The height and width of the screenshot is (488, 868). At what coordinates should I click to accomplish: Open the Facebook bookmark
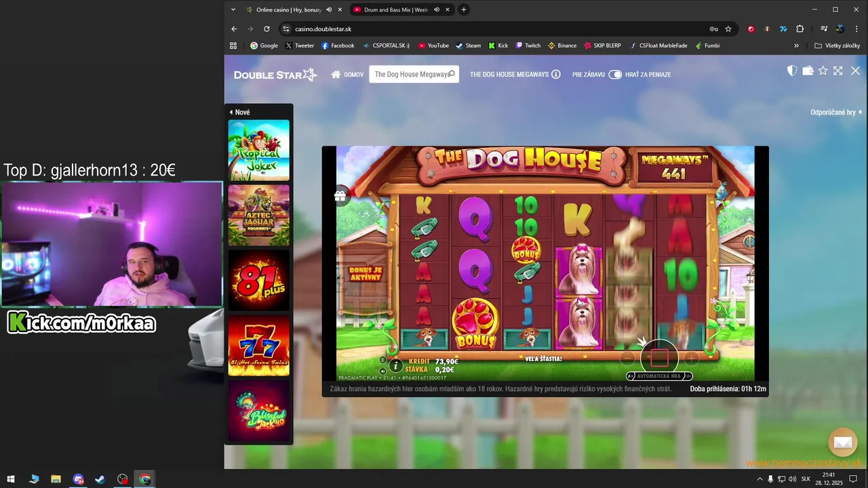338,45
